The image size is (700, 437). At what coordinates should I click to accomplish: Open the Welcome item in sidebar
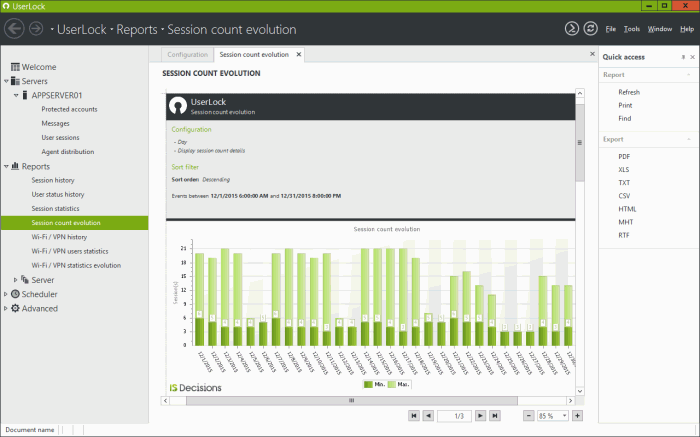(x=39, y=67)
